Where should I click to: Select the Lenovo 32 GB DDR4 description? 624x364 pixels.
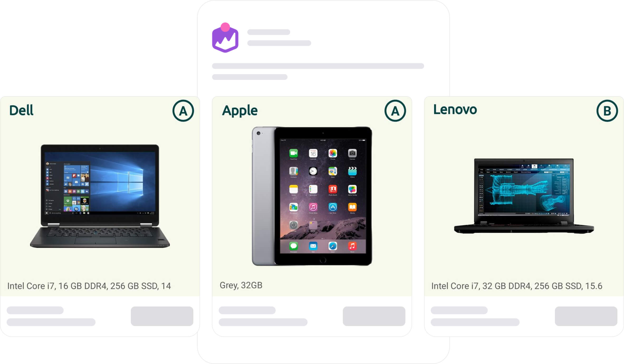pos(517,286)
